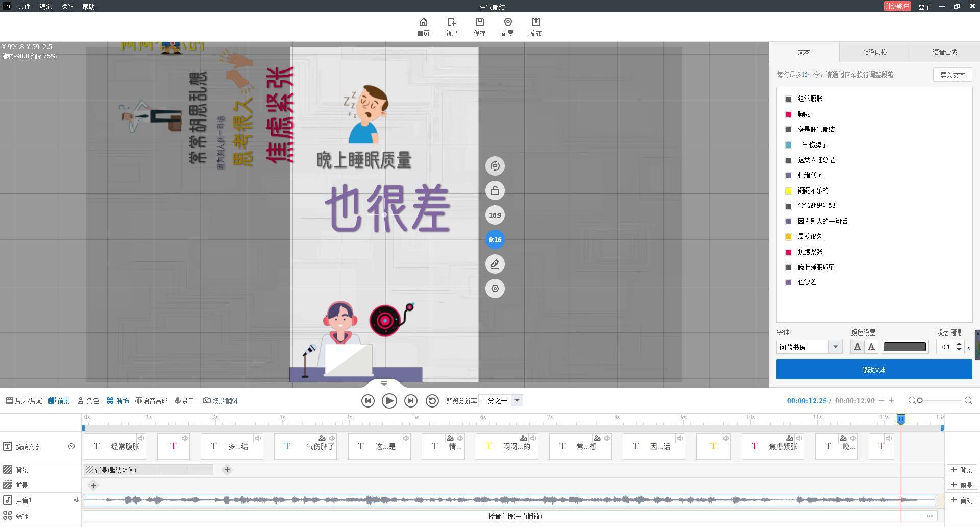Click the pink swatch beside 胸闷

pos(789,114)
